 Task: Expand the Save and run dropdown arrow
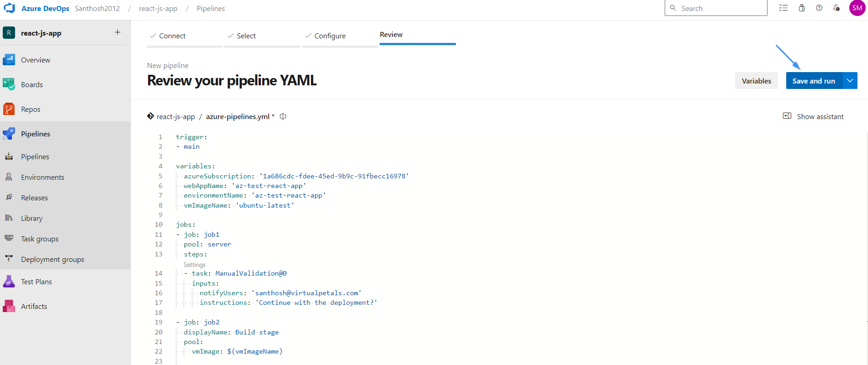[x=850, y=81]
